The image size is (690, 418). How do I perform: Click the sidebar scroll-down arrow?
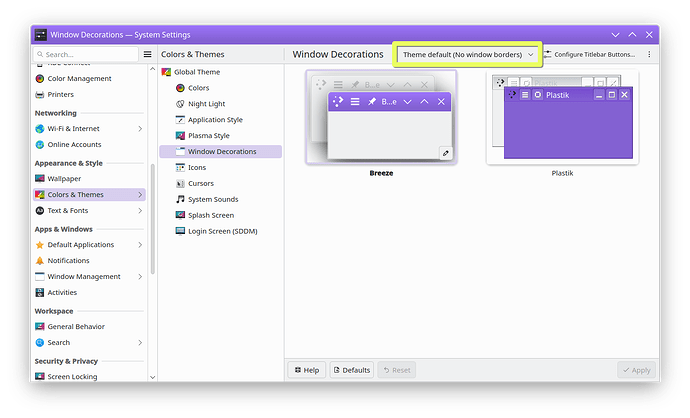pyautogui.click(x=152, y=377)
